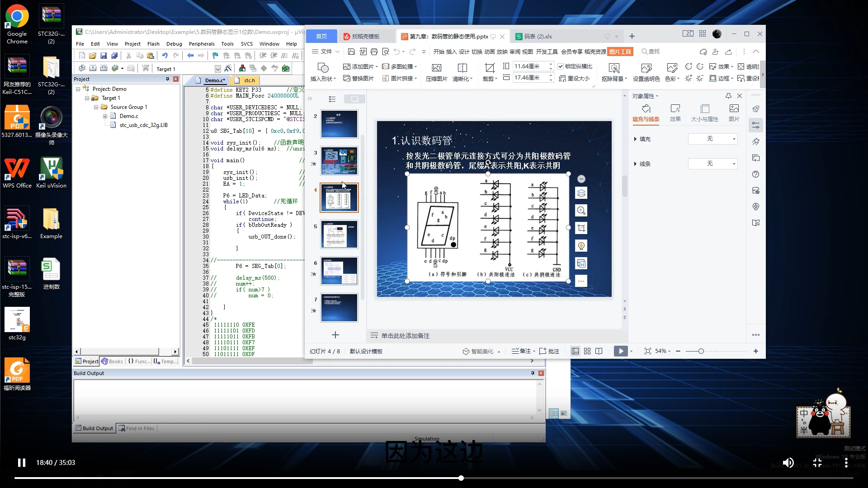The image size is (868, 488).
Task: Toggle the outline list view in slide panel
Action: pos(332,99)
